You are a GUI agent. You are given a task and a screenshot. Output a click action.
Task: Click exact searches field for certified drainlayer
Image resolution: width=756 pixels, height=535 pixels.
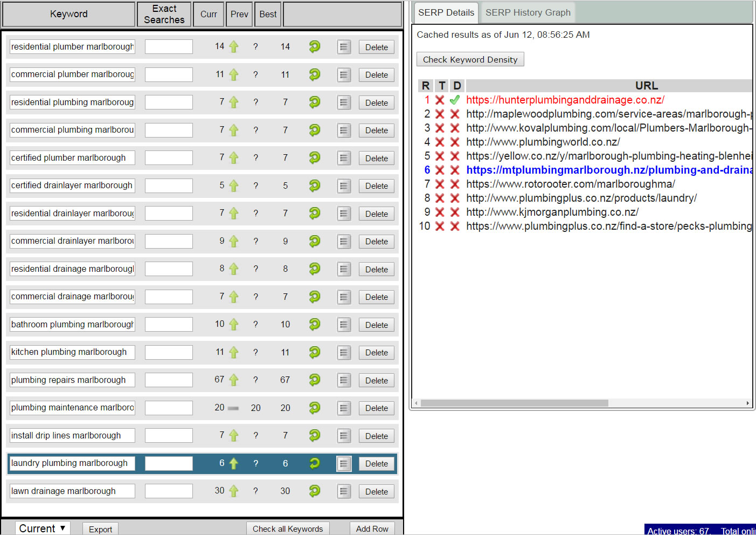pos(169,186)
